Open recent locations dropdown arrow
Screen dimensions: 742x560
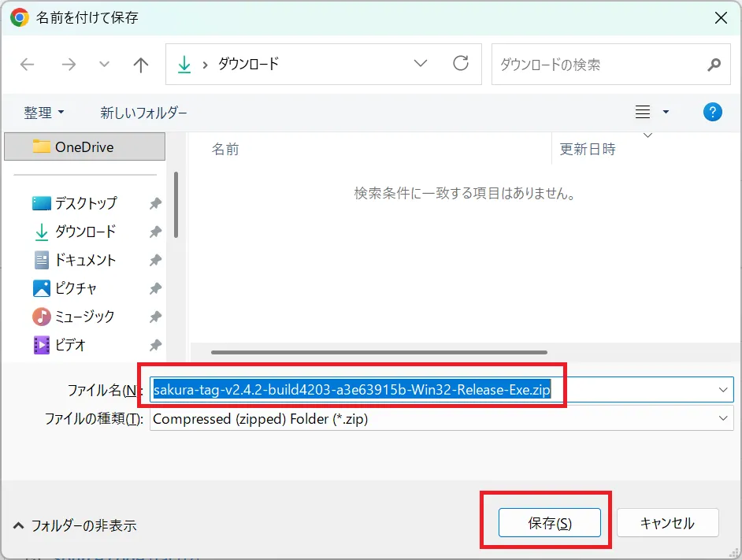tap(104, 65)
